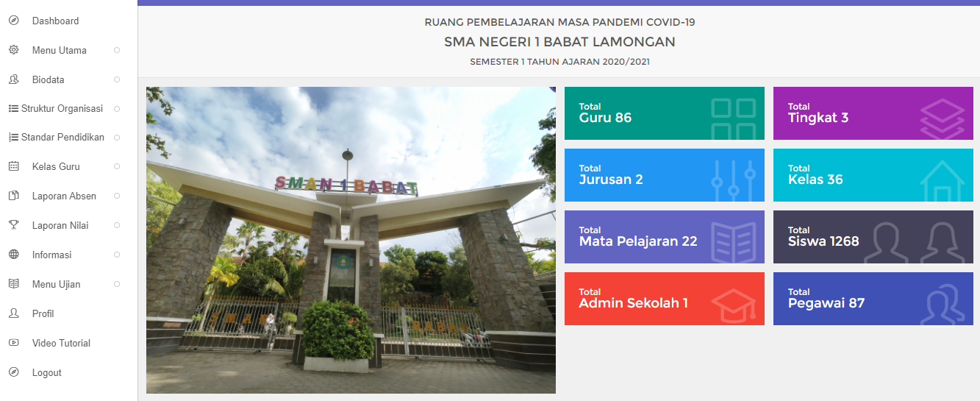Click the Standar Pendidikan numbered-list icon
Image resolution: width=980 pixels, height=401 pixels.
(x=13, y=138)
